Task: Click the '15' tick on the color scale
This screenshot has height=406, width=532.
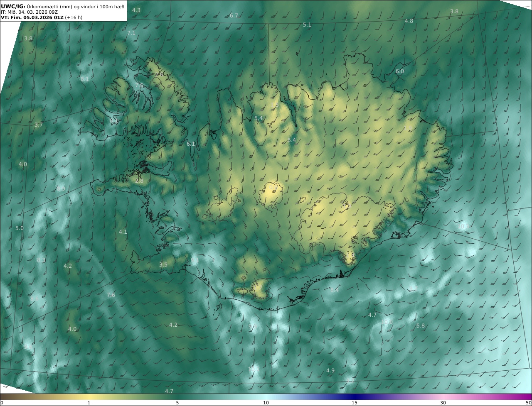Action: click(x=355, y=403)
